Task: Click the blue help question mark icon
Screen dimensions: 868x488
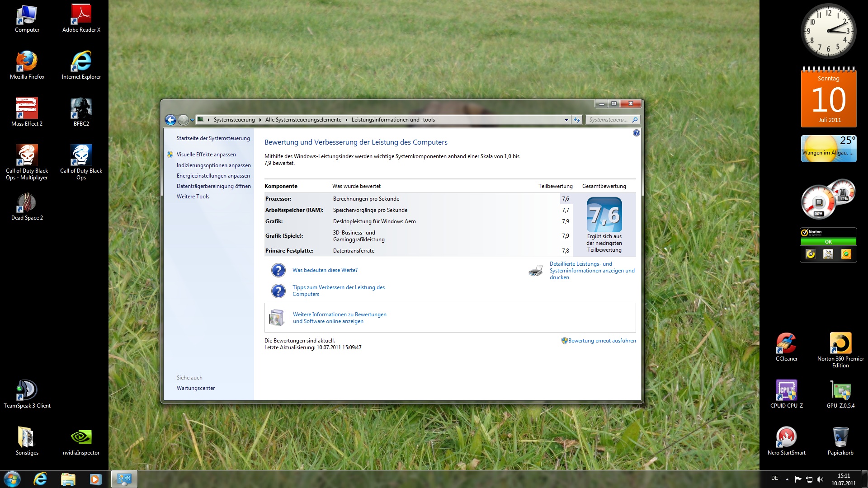Action: (636, 133)
